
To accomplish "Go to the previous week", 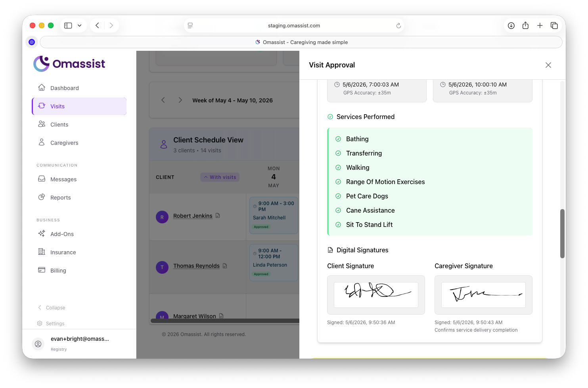I will pyautogui.click(x=163, y=100).
